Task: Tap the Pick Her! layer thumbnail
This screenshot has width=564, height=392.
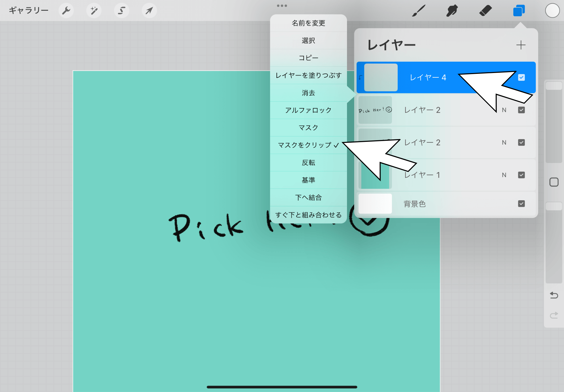Action: pos(375,110)
